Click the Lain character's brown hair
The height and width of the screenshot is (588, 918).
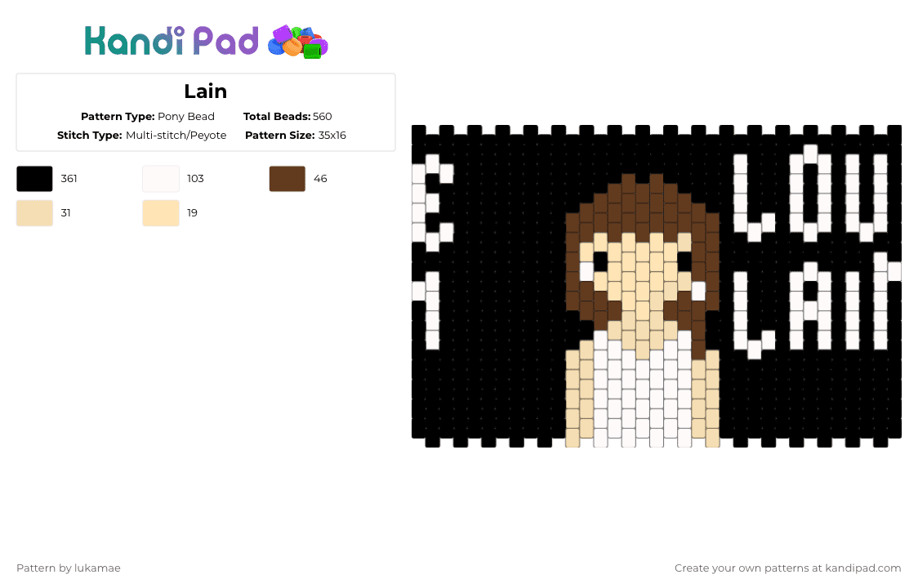[x=642, y=205]
